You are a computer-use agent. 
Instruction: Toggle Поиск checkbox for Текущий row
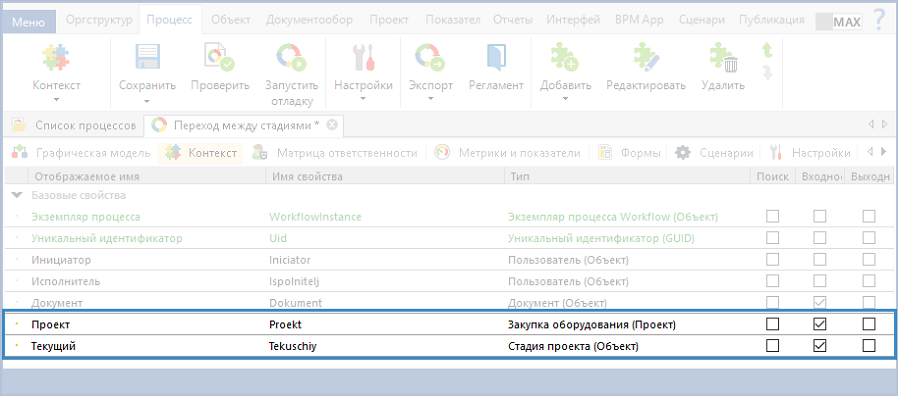coord(773,346)
